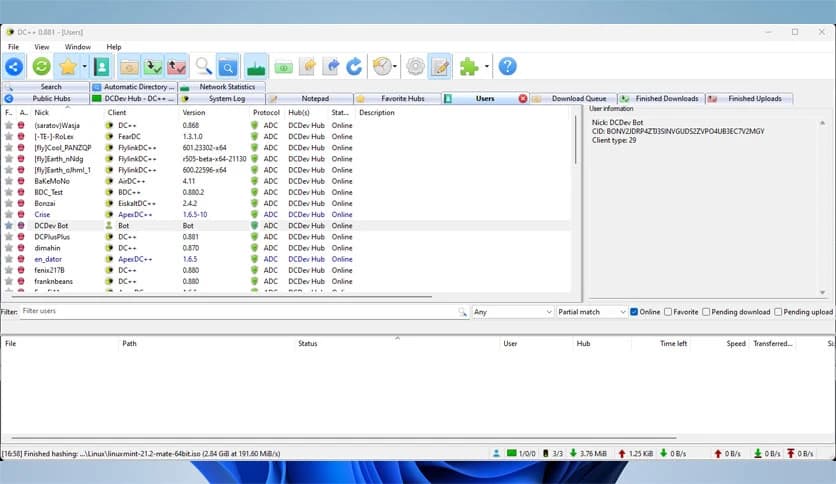Open the File menu
836x484 pixels.
click(13, 47)
